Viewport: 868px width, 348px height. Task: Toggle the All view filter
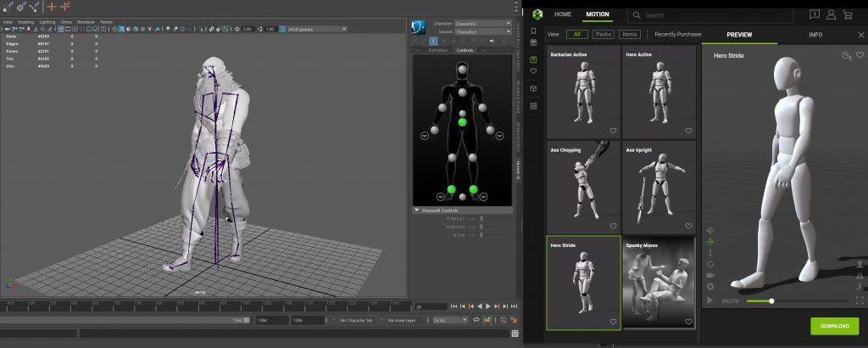coord(576,35)
